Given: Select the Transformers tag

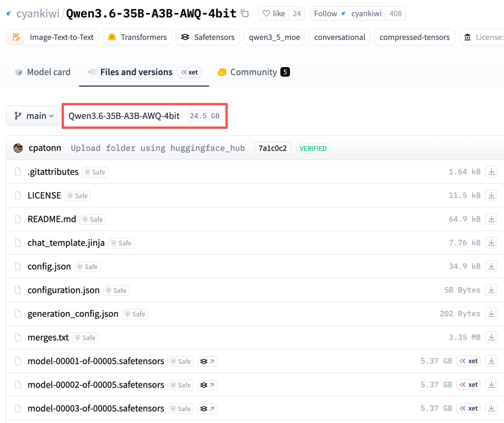Looking at the screenshot, I should click(x=137, y=37).
